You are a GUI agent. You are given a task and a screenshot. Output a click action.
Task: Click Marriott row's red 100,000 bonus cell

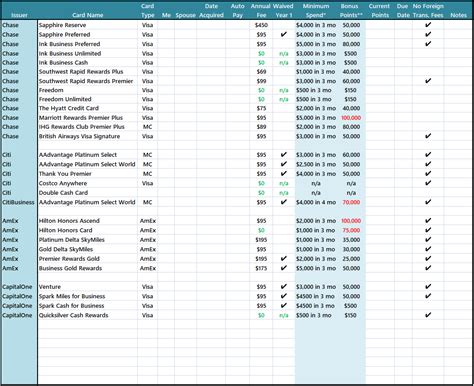pos(351,118)
